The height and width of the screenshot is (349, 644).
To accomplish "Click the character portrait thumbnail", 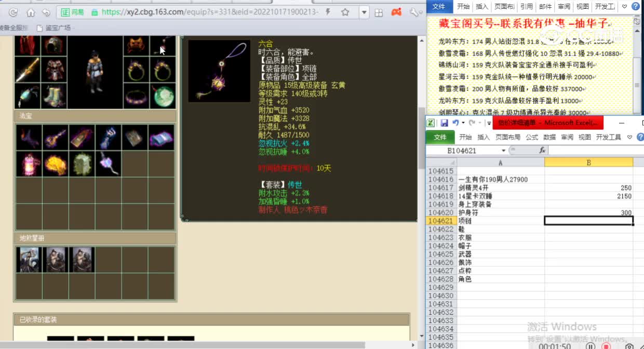I will pyautogui.click(x=95, y=72).
